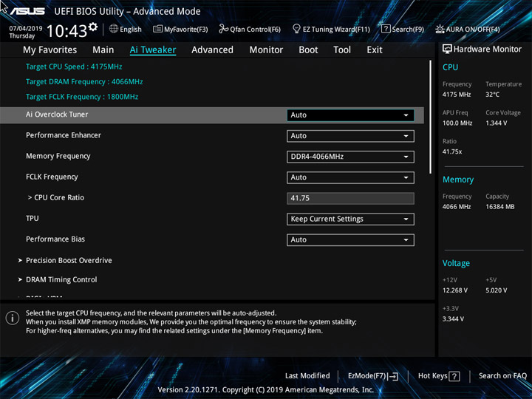The image size is (532, 399).
Task: Click the Core Voltage 1.344 V value
Action: coord(496,123)
